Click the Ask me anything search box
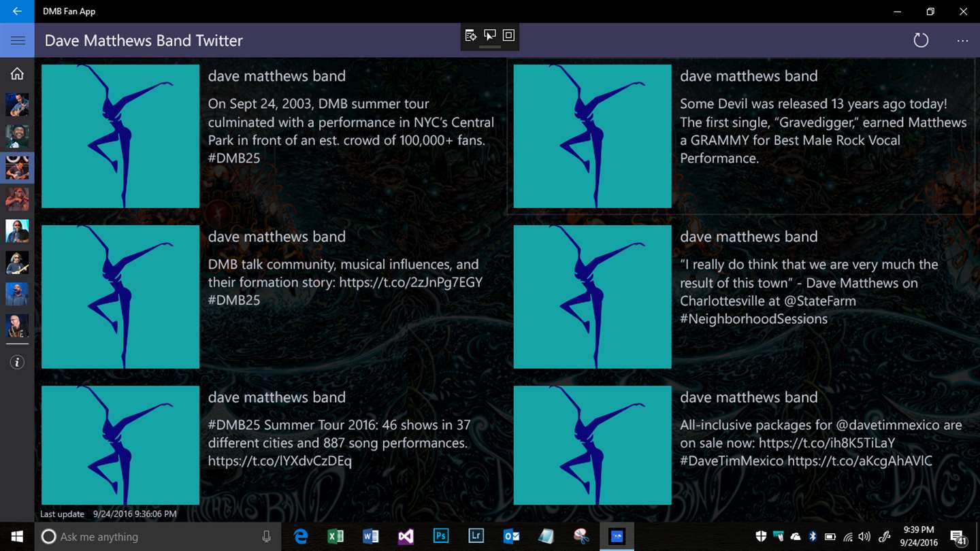This screenshot has height=551, width=980. pos(157,537)
